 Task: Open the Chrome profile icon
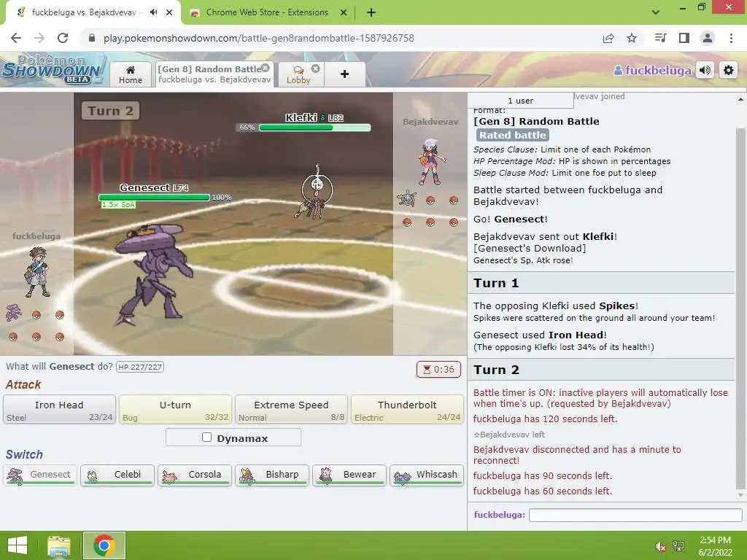[x=708, y=38]
